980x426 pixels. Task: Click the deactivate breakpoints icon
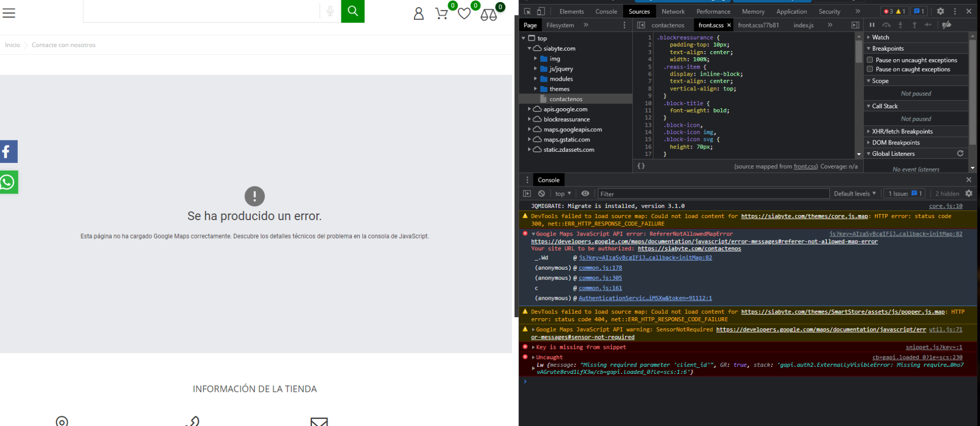click(947, 25)
